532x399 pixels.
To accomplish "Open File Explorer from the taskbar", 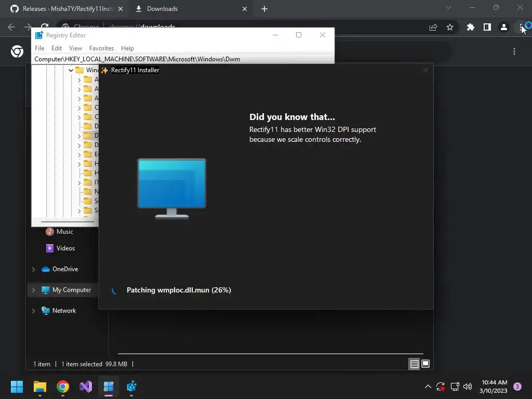I will (39, 387).
